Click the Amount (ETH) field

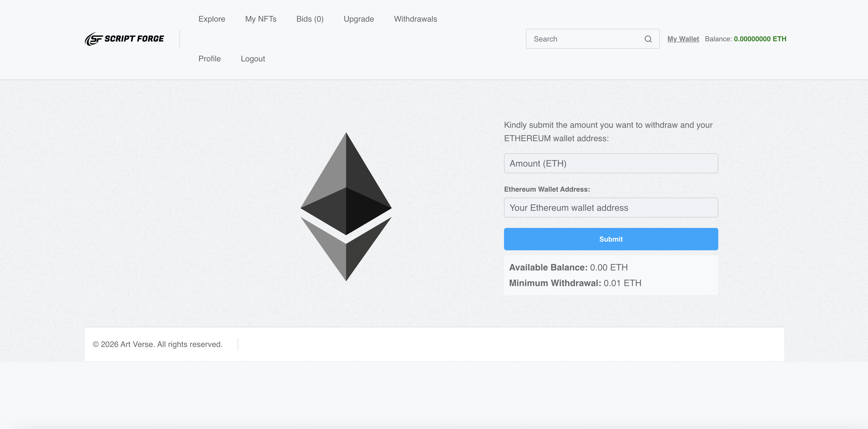[x=611, y=164]
